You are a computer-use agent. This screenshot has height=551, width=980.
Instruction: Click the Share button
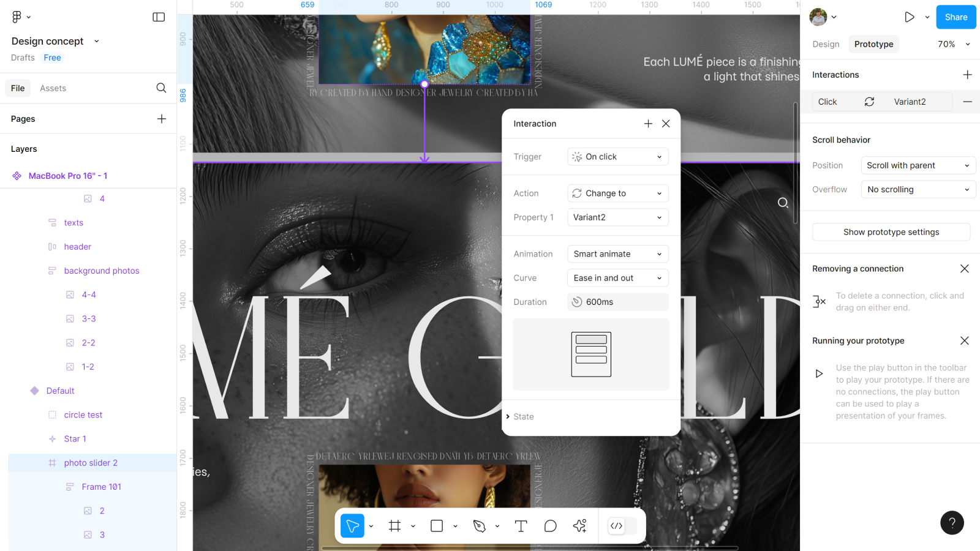point(956,17)
